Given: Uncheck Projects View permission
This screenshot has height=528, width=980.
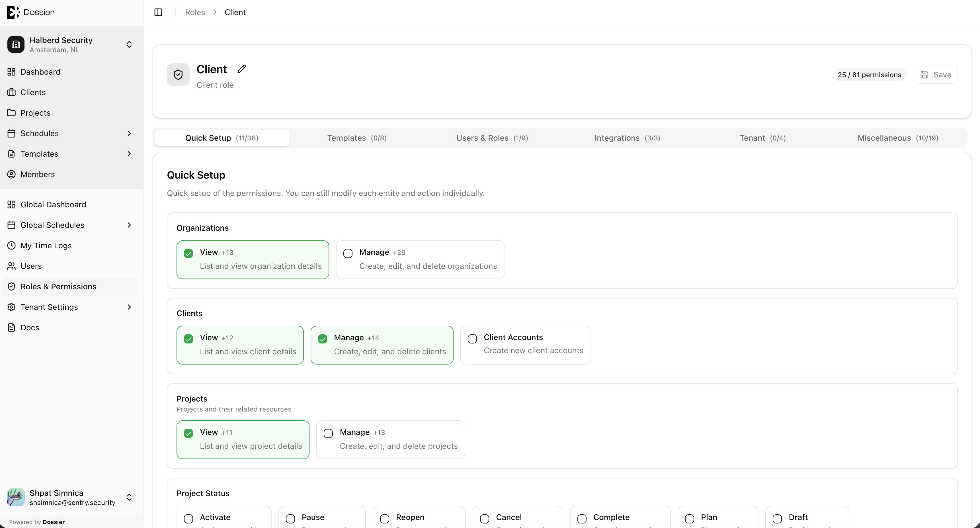Looking at the screenshot, I should pos(188,433).
